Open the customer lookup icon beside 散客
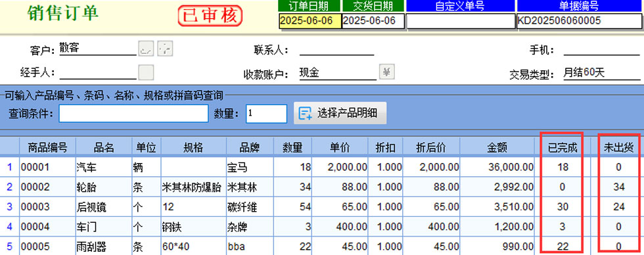Viewport: 644px width, 255px height. pyautogui.click(x=145, y=49)
